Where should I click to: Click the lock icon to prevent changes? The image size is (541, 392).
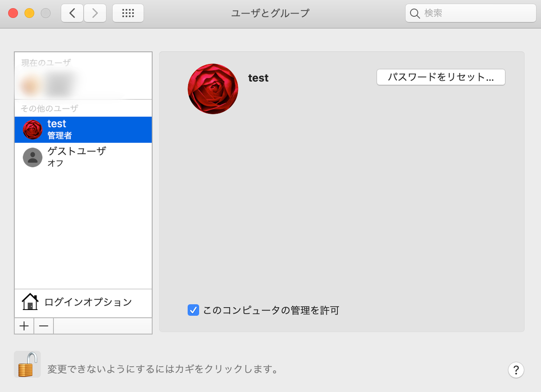(x=28, y=364)
